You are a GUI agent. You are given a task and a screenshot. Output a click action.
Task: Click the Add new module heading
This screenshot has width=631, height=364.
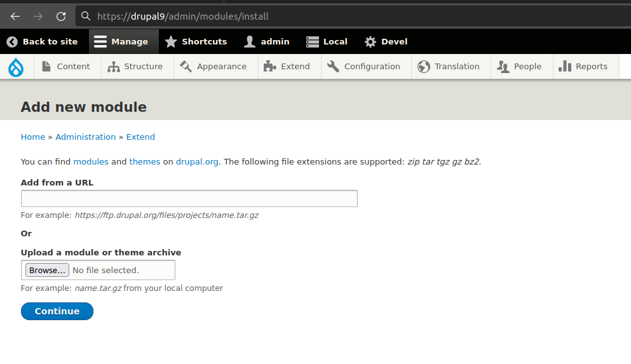coord(84,107)
